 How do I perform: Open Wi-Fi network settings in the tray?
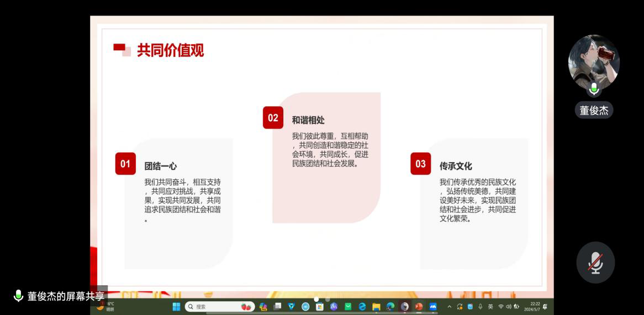click(501, 307)
